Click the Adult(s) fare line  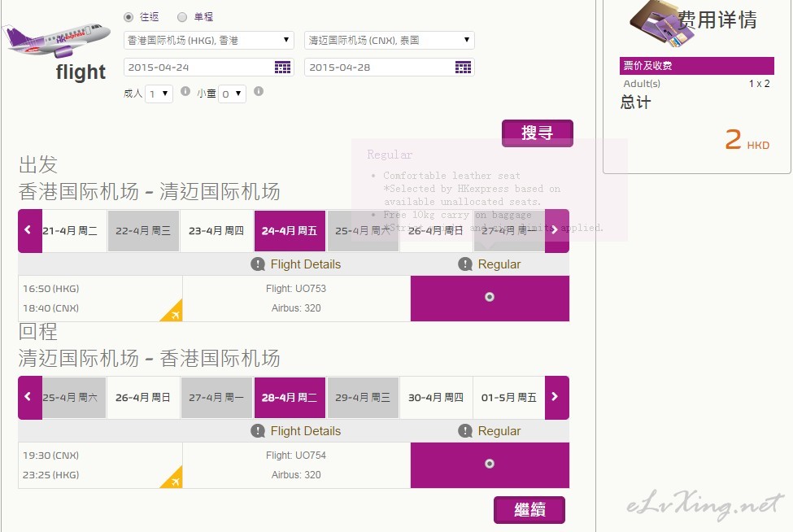[x=697, y=84]
